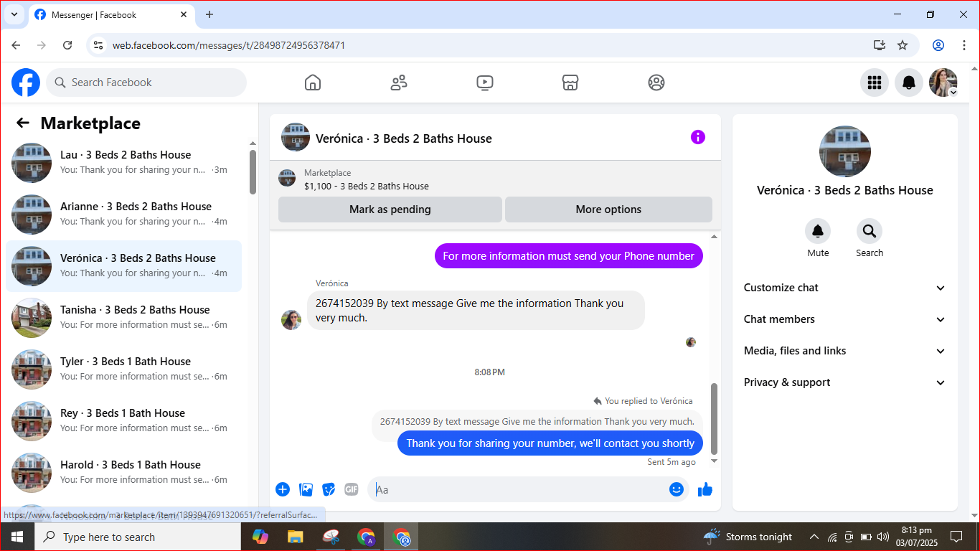The image size is (980, 551).
Task: Open the Friends icon
Action: [x=399, y=83]
